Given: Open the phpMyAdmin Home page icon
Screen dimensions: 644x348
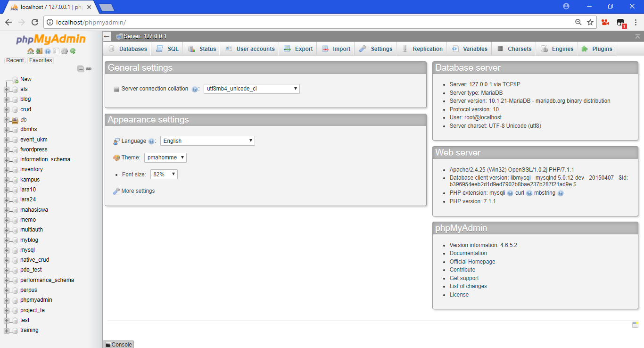Looking at the screenshot, I should coord(31,51).
